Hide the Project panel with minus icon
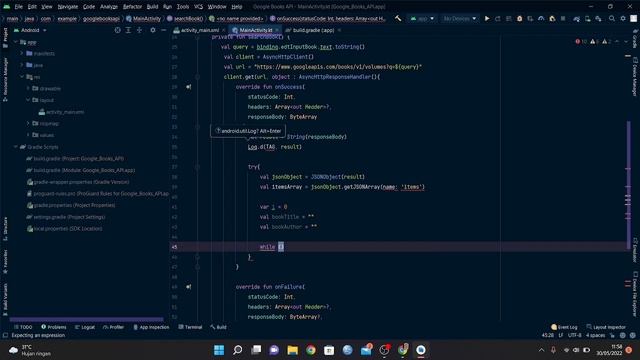Viewport: 640px width, 360px height. point(163,30)
